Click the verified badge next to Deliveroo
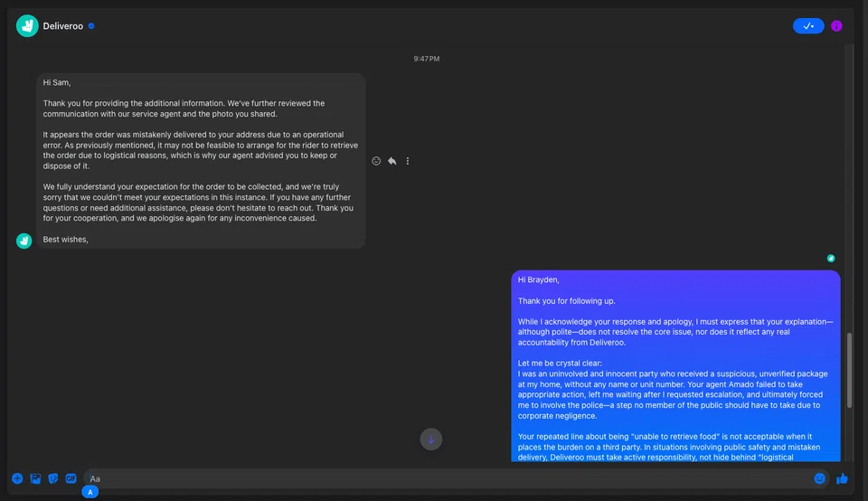Screen dimensions: 868x501 tap(91, 26)
